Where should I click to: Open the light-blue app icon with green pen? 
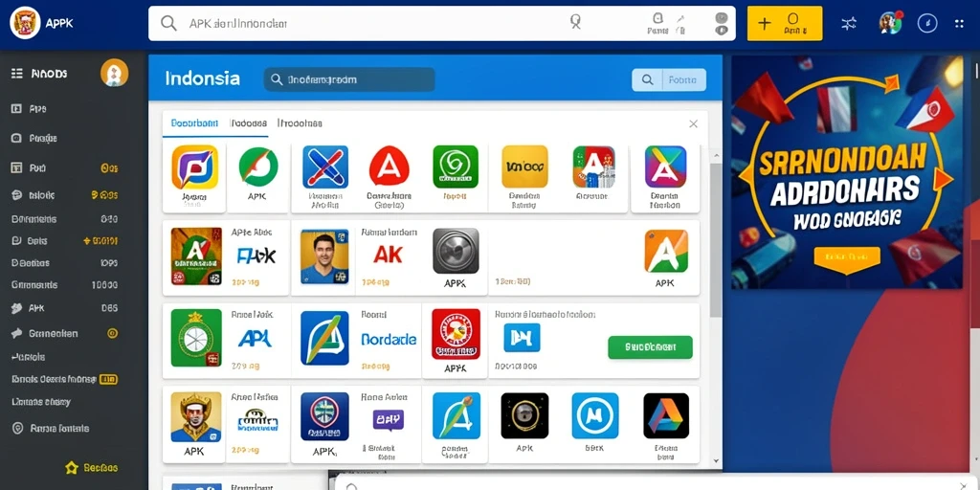click(457, 415)
